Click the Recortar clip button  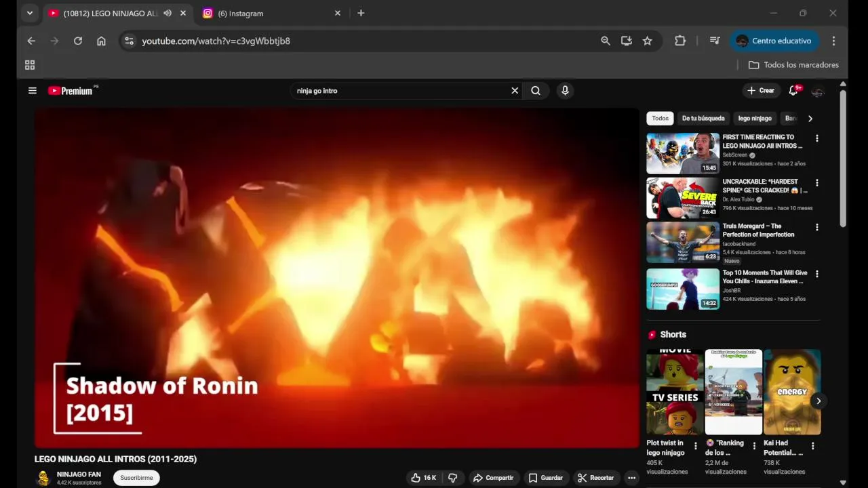click(596, 478)
